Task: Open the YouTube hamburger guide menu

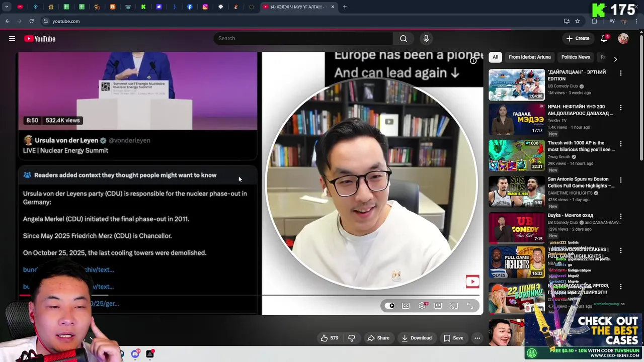Action: click(12, 39)
